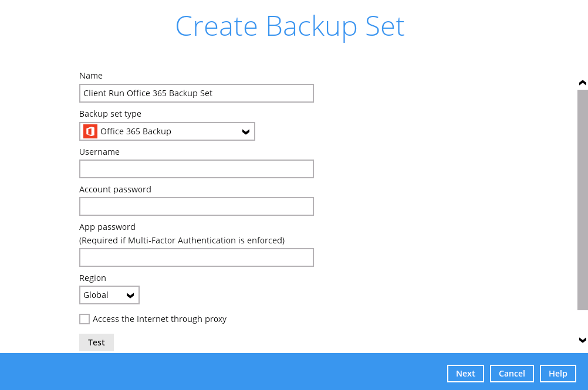Click the Create Backup Set heading
Screen dimensions: 588x390
tap(290, 26)
